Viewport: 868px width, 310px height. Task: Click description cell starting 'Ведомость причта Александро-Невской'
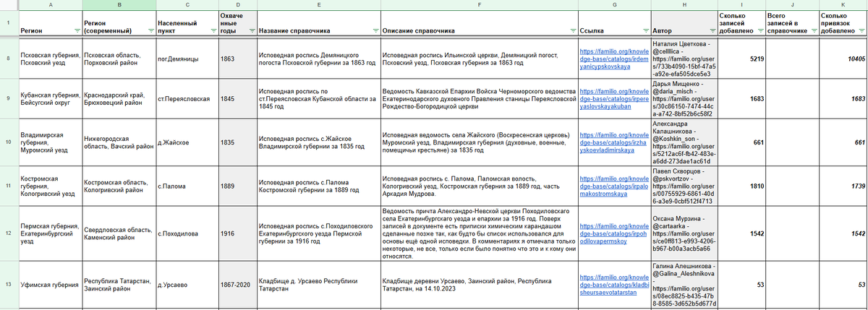(478, 234)
